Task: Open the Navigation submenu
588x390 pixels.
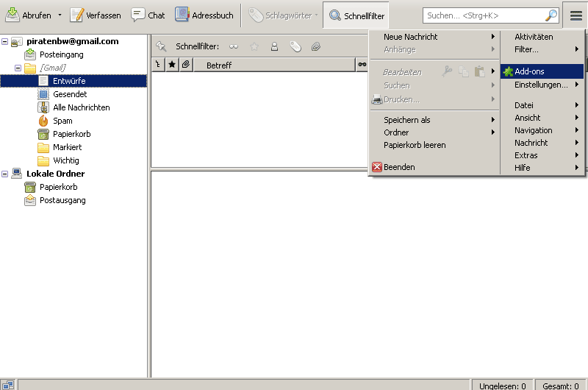Action: click(x=542, y=131)
